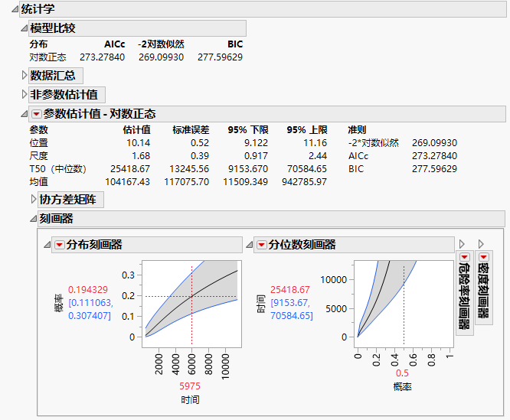Click the 13245.56 standard error value

[x=189, y=169]
